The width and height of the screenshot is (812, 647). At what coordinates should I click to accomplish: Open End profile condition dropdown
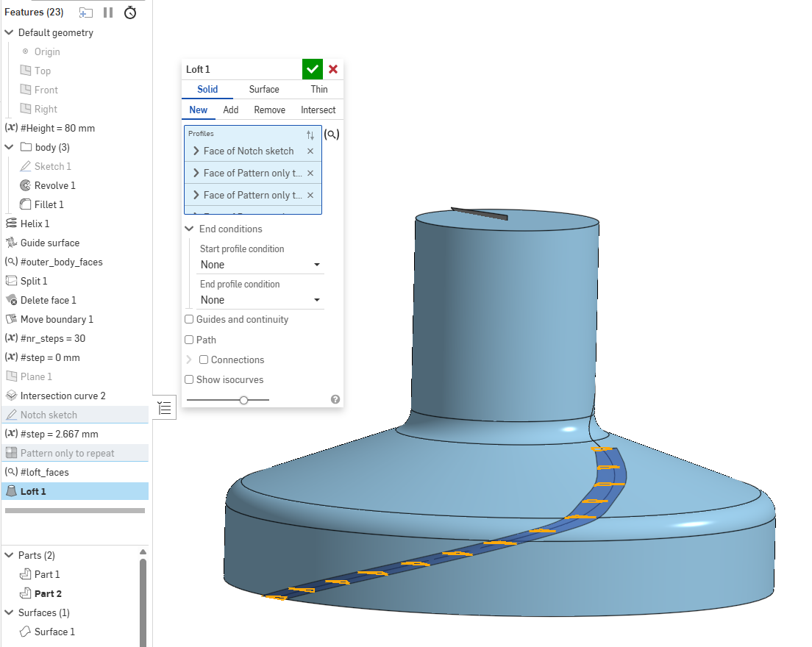coord(260,300)
